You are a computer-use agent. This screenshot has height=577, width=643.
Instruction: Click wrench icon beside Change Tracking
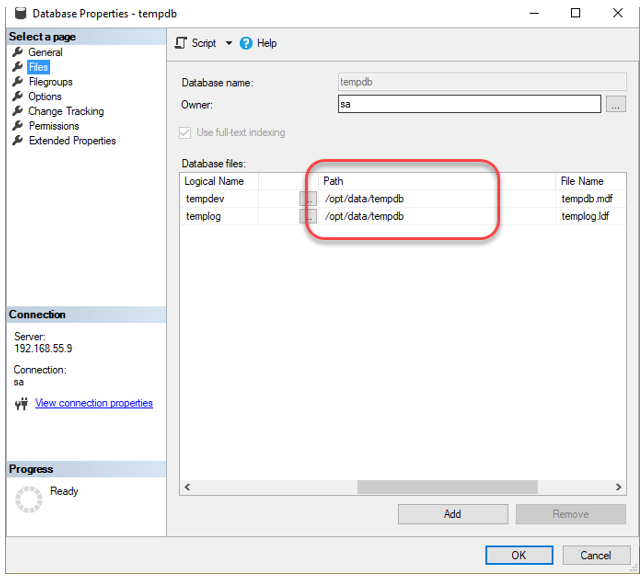click(18, 111)
